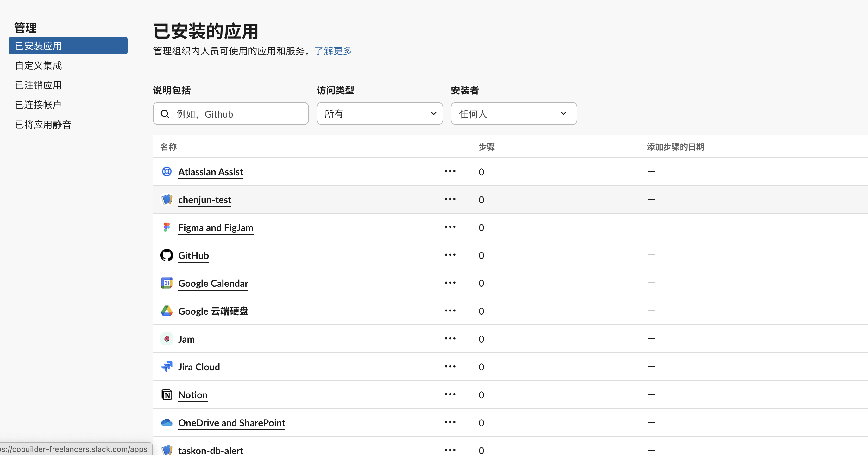Image resolution: width=868 pixels, height=455 pixels.
Task: Go to 已连接帐户 sidebar item
Action: click(38, 105)
